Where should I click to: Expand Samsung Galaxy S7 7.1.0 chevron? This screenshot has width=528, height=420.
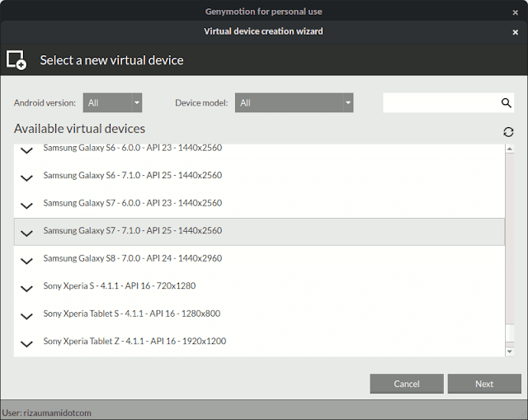[26, 233]
